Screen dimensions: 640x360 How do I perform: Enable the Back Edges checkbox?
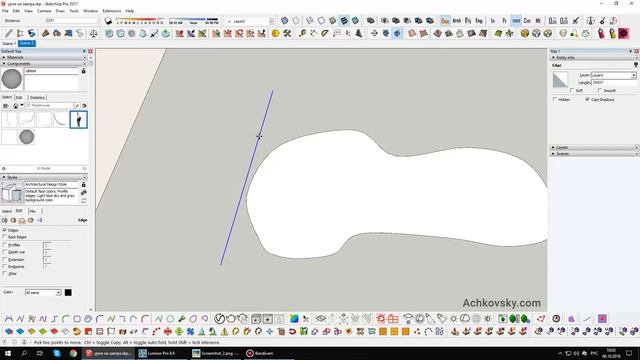point(5,237)
